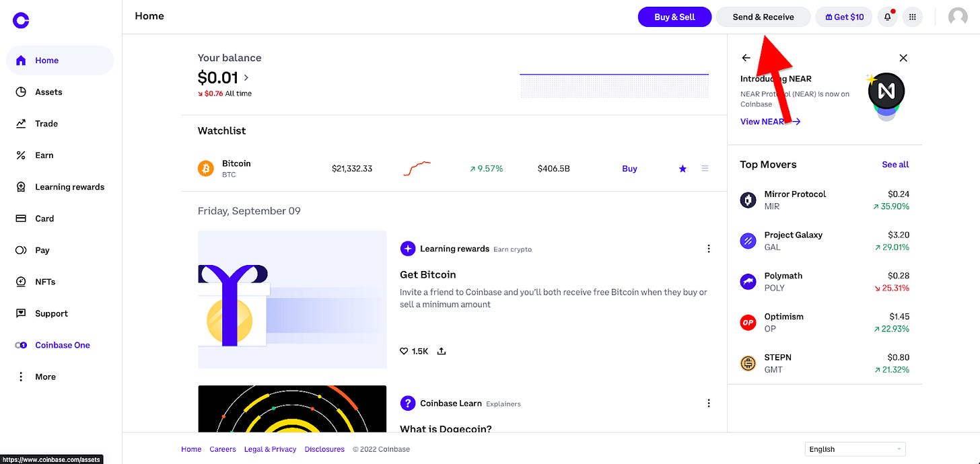Open the Home sidebar item
This screenshot has width=980, height=464.
point(60,61)
